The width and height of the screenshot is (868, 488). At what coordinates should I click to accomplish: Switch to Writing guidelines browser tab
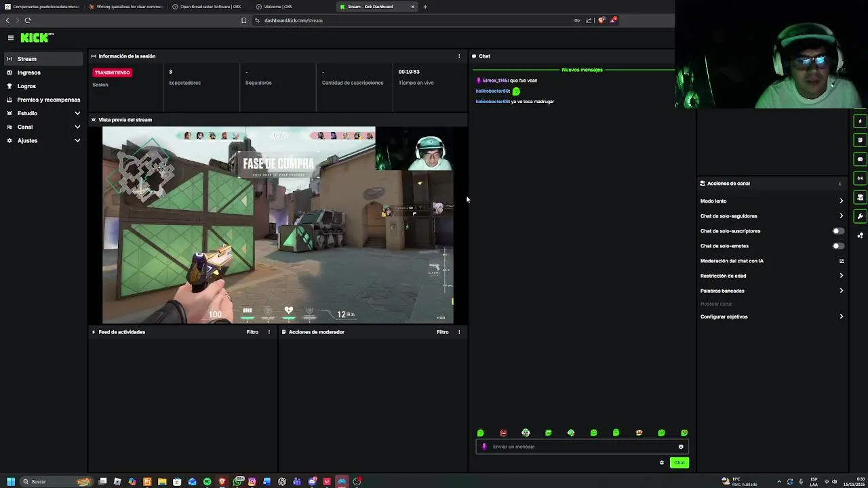point(125,7)
